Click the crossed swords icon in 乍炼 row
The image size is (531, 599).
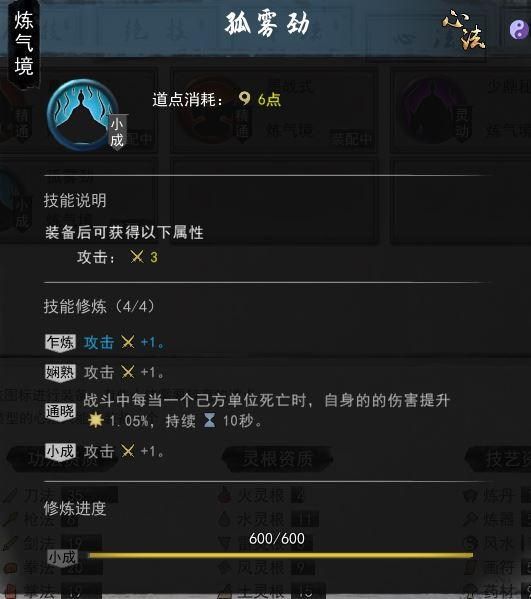[128, 342]
